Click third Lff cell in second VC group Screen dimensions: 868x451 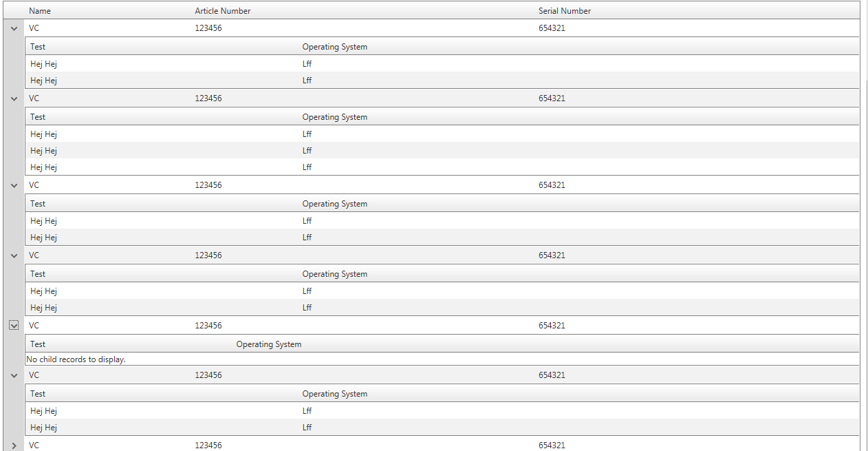tap(307, 167)
